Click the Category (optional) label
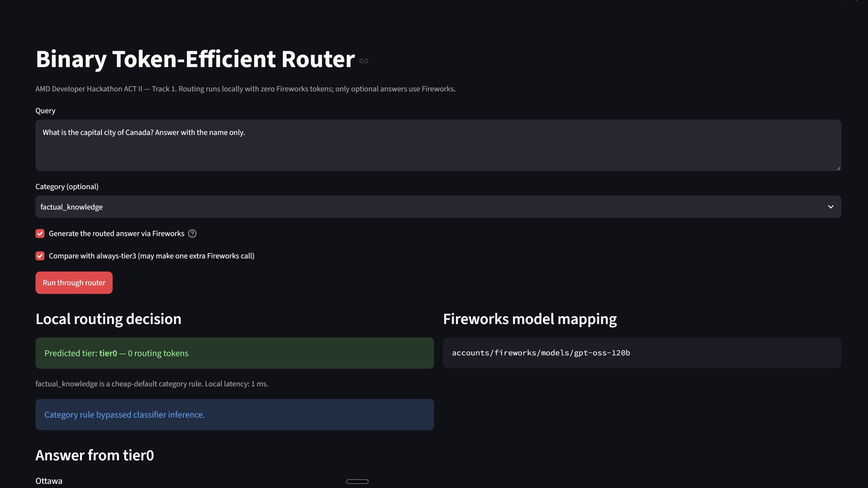 [67, 187]
